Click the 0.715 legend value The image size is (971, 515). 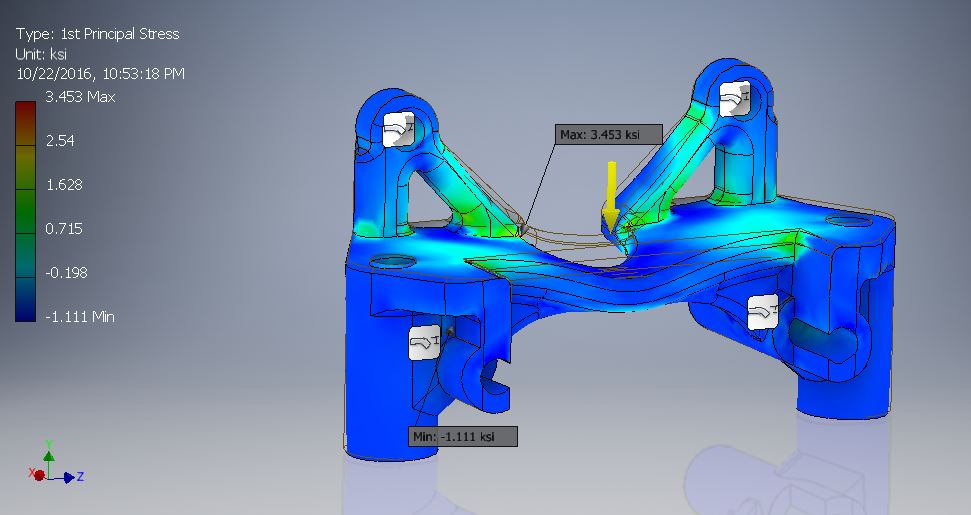click(64, 228)
